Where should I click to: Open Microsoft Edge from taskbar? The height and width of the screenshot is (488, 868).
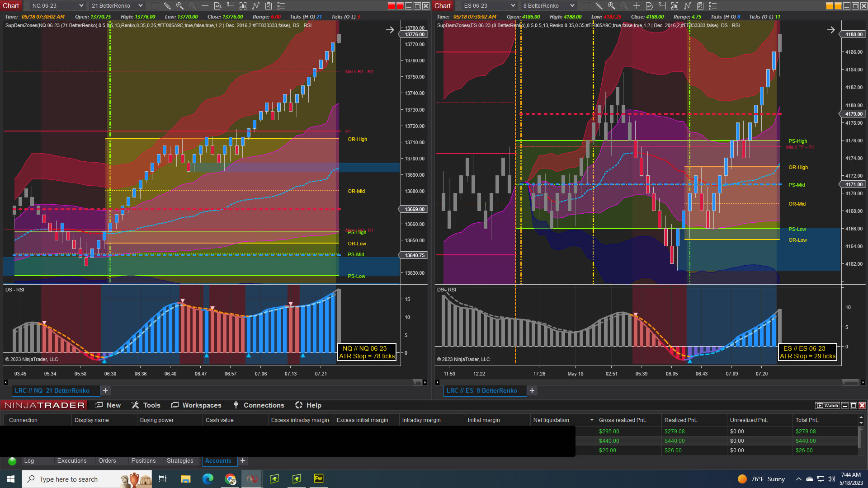click(208, 479)
